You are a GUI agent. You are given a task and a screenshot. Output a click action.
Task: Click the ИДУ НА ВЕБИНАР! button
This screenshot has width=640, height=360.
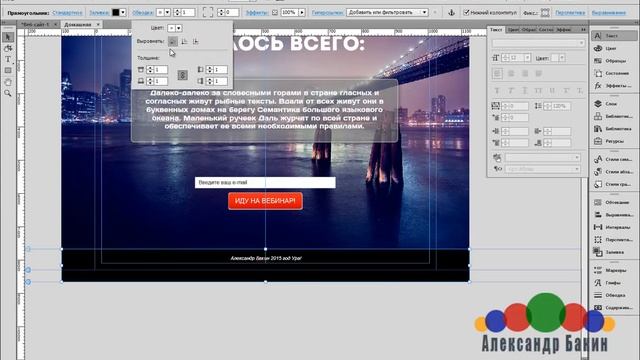(265, 201)
